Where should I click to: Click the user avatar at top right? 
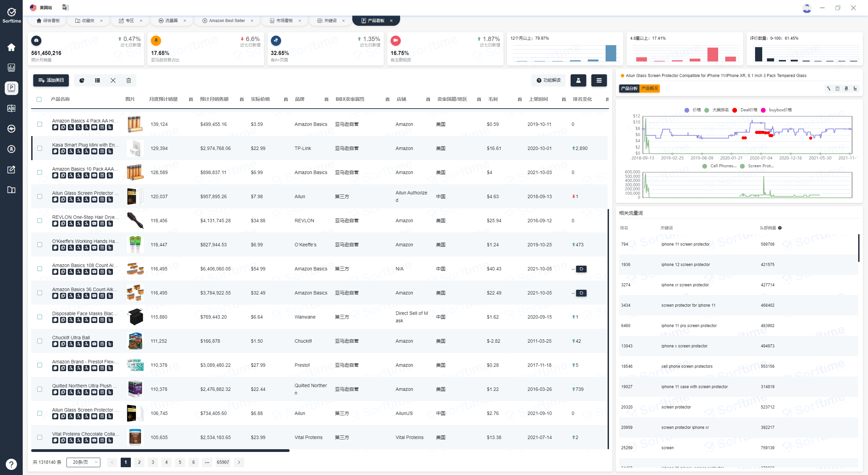(807, 8)
